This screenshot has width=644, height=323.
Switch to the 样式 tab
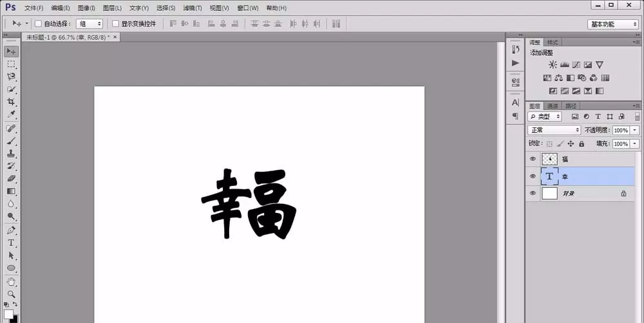[553, 42]
